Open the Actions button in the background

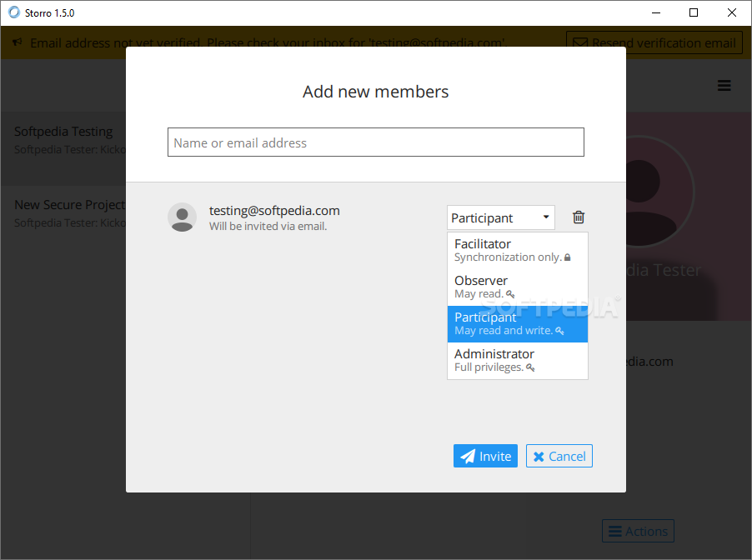pos(638,531)
